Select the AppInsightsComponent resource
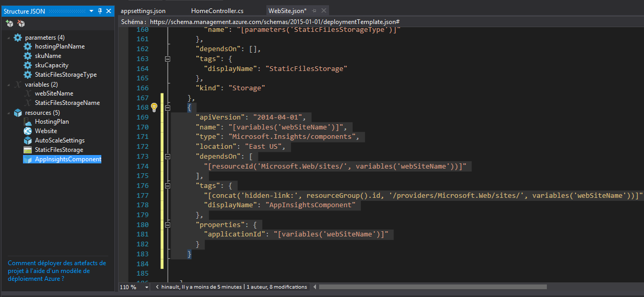Image resolution: width=644 pixels, height=297 pixels. pos(68,159)
